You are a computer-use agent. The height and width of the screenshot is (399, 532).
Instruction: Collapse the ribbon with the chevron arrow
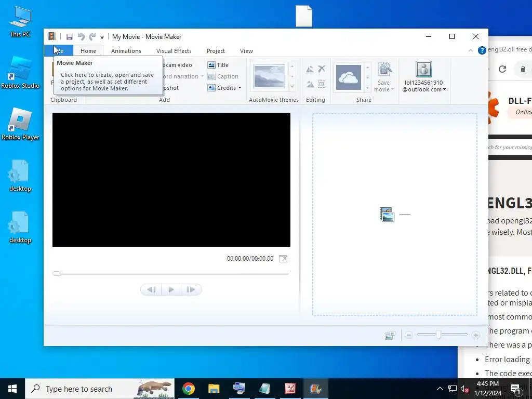471,50
